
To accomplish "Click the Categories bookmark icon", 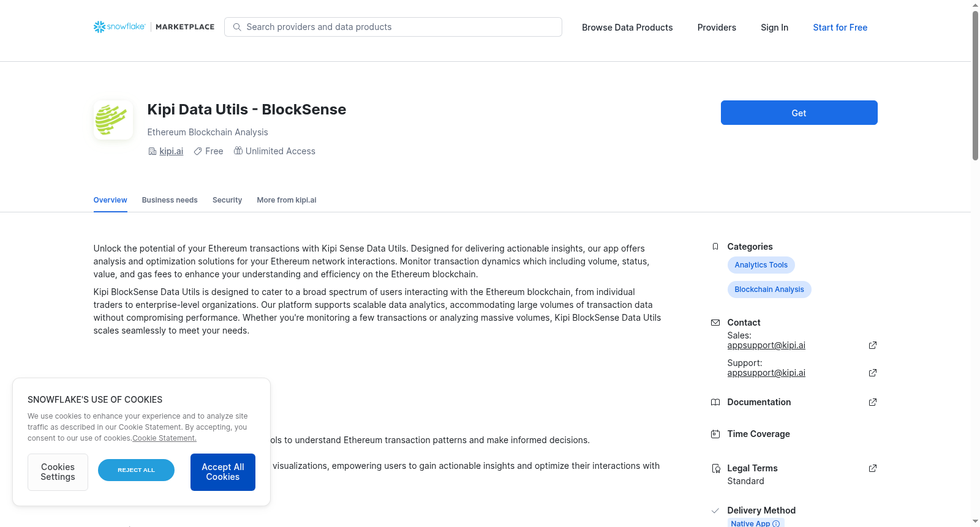I will 715,247.
